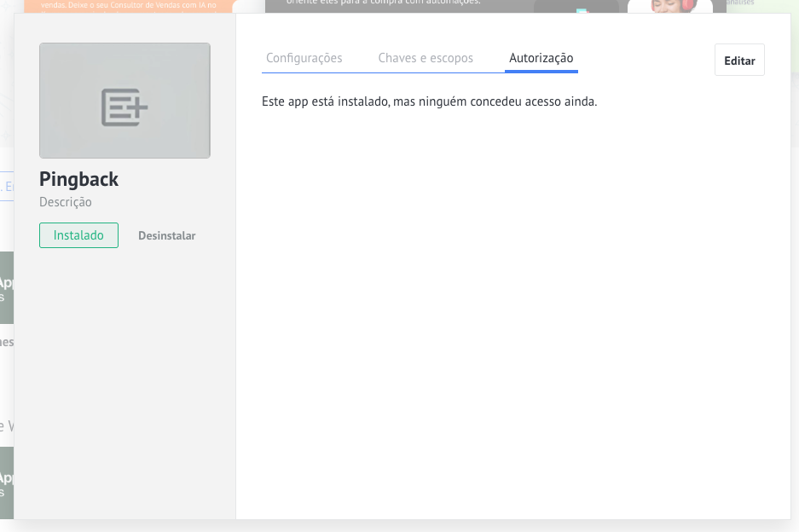Click the blue underline beneath Autorização
This screenshot has height=532, width=799.
[541, 72]
